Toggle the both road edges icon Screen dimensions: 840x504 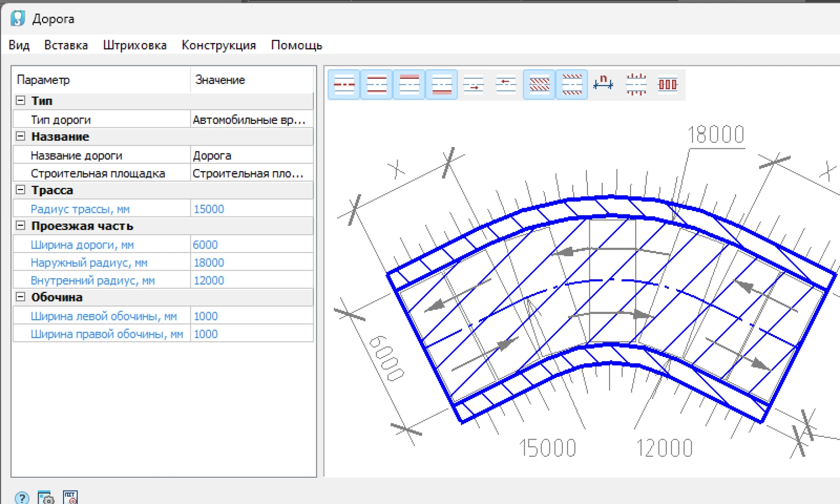(376, 85)
